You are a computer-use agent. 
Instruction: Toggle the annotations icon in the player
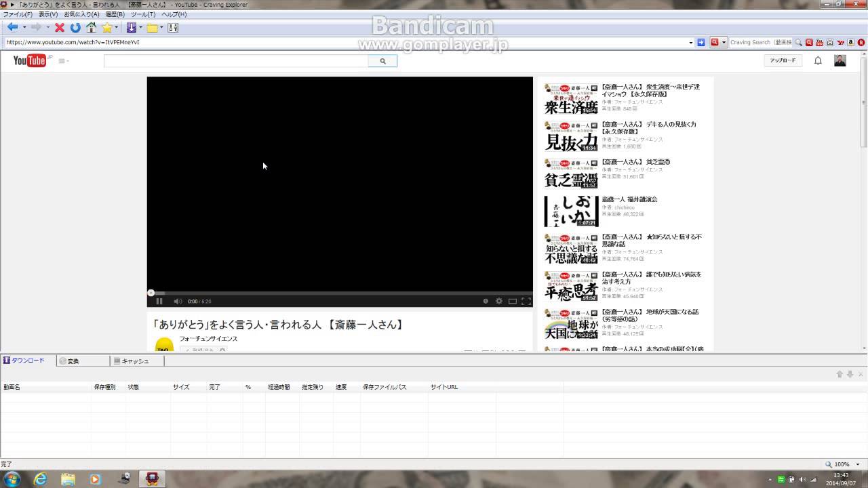coord(486,301)
